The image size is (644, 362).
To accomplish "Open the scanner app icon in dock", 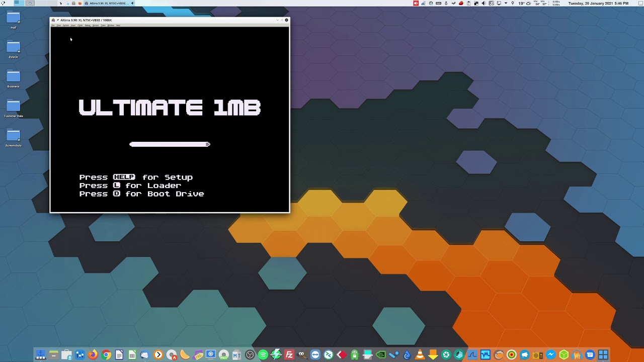I will [367, 355].
